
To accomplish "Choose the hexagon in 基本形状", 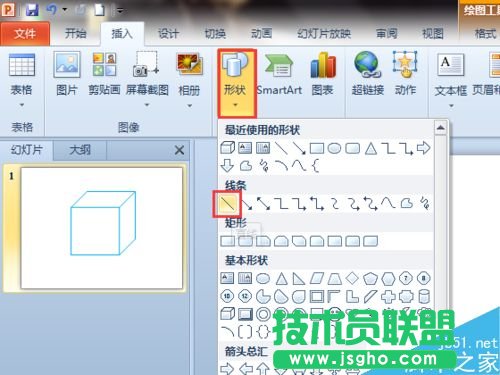I will coord(388,278).
